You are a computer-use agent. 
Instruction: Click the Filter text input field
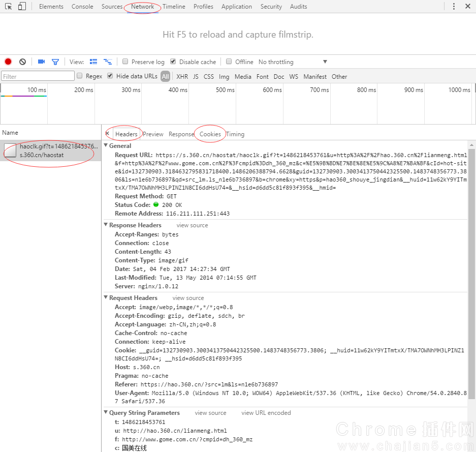click(38, 76)
